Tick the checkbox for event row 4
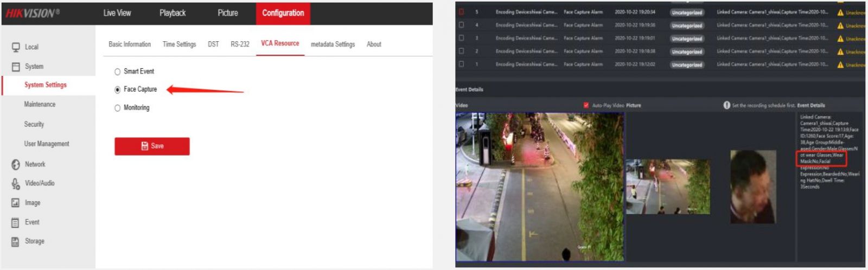 tap(461, 25)
